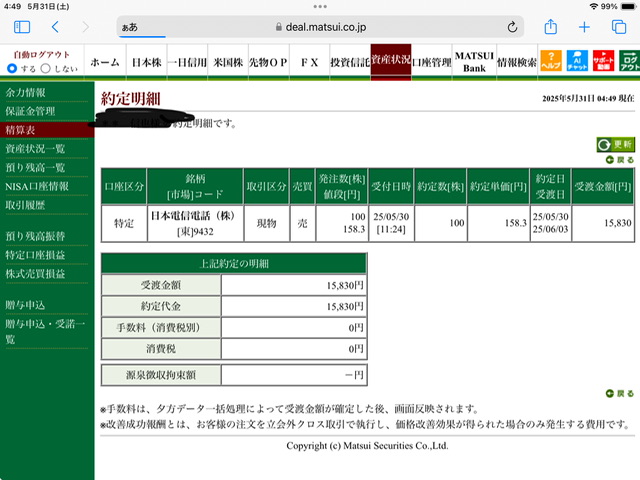
Task: Click the 約定明細 page heading
Action: (x=131, y=99)
